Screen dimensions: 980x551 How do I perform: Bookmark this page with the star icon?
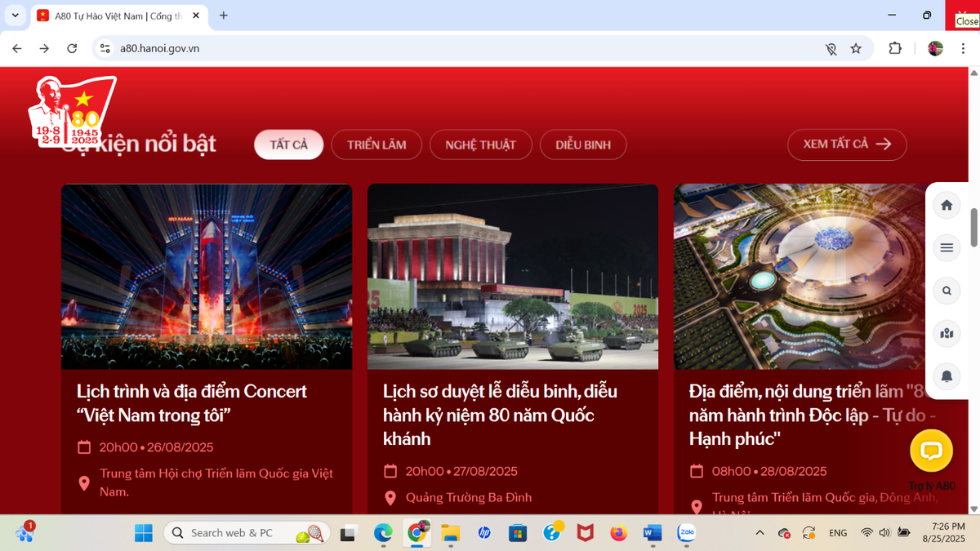856,49
